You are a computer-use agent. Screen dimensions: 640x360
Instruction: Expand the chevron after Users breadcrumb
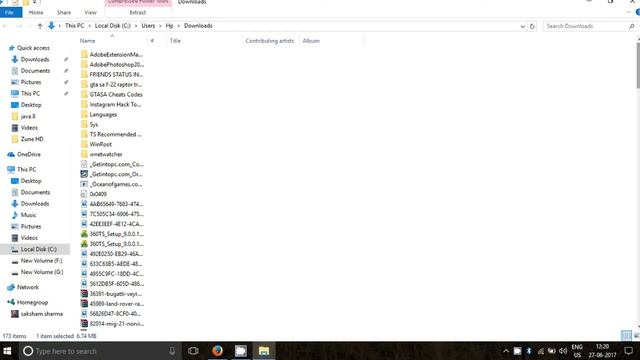[x=160, y=26]
